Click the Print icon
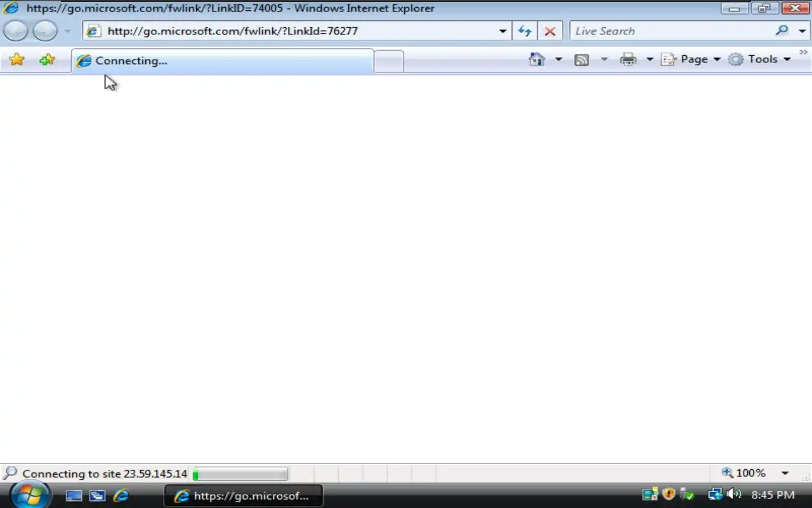 point(628,59)
